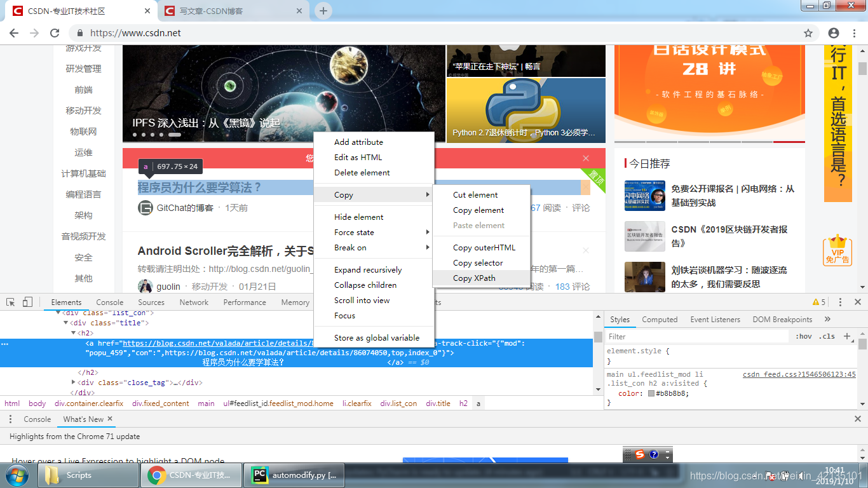The height and width of the screenshot is (488, 868).
Task: Click the Styles filter input field
Action: tap(697, 337)
